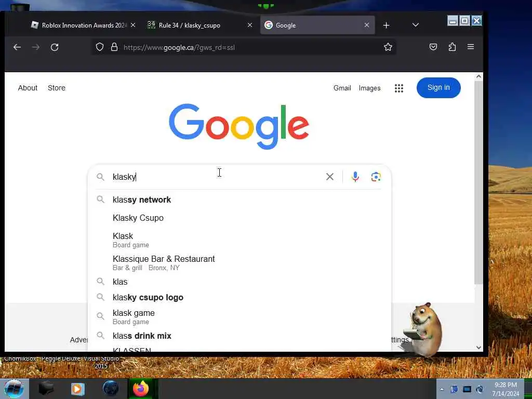Open the Save to Pocket icon
Image resolution: width=532 pixels, height=399 pixels.
[433, 47]
